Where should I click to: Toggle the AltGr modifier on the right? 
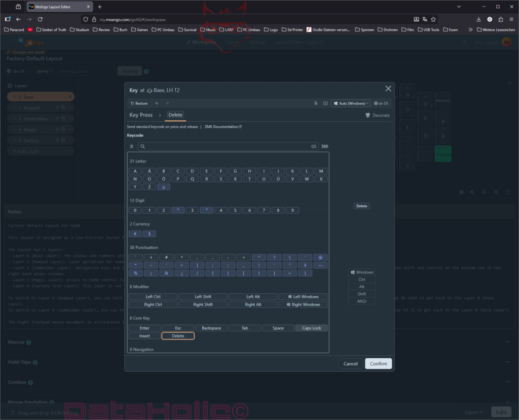[361, 301]
